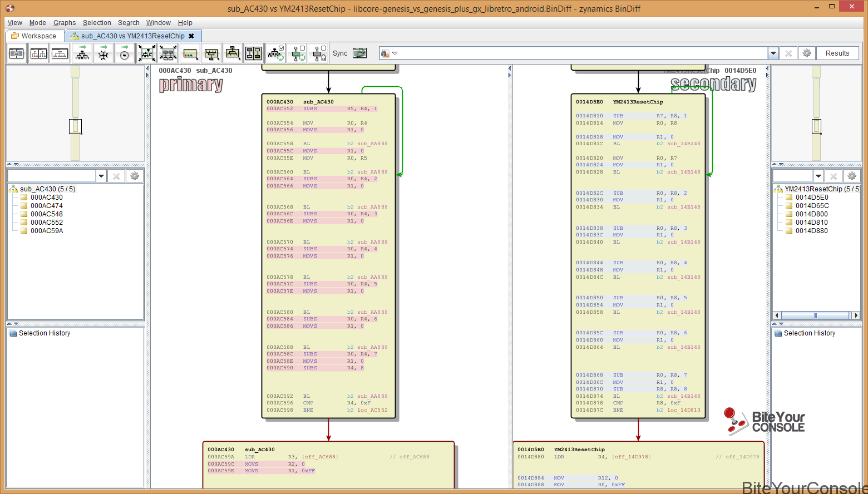Open the Selection menu
Screen dimensions: 868x494
tap(97, 23)
